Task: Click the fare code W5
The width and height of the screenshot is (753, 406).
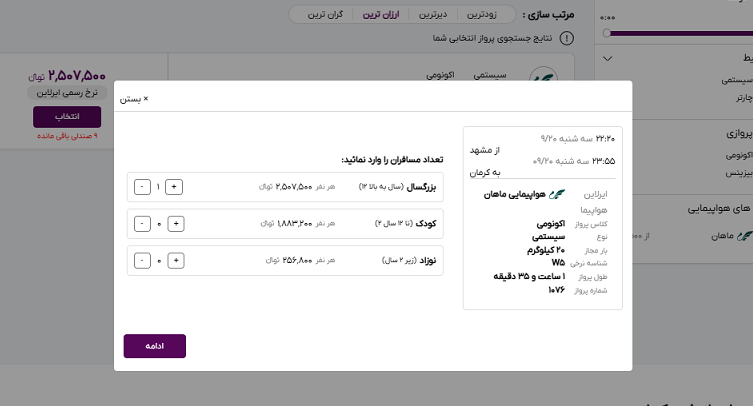Action: pos(558,263)
